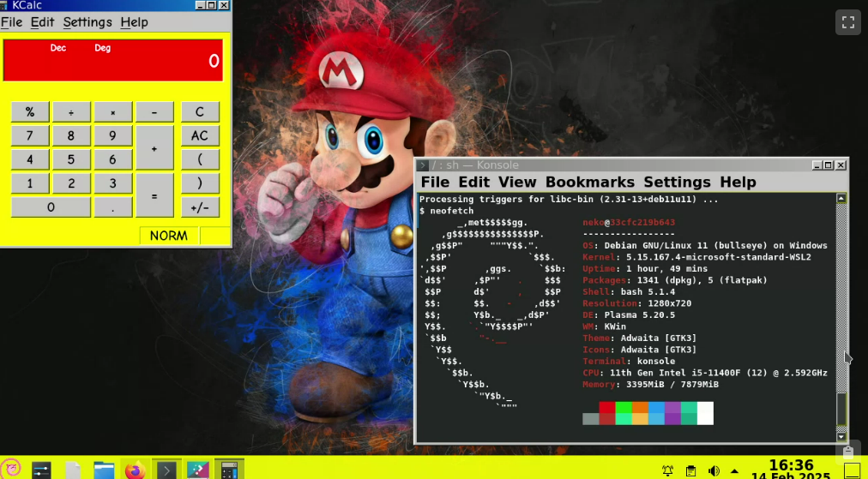Image resolution: width=868 pixels, height=479 pixels.
Task: Open the application launcher in taskbar
Action: tap(11, 469)
